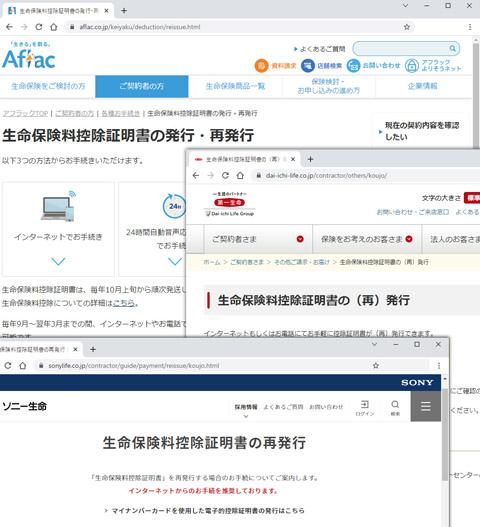The height and width of the screenshot is (527, 480).
Task: Close the Sony Life browser tab
Action: coord(75,350)
